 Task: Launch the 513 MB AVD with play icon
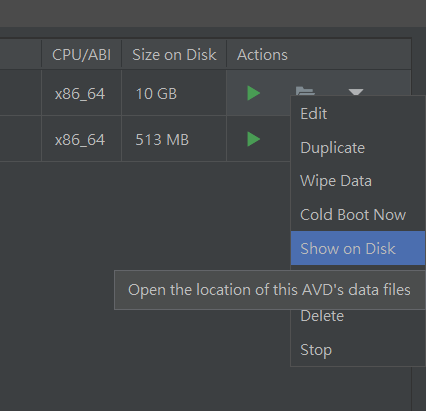point(254,139)
